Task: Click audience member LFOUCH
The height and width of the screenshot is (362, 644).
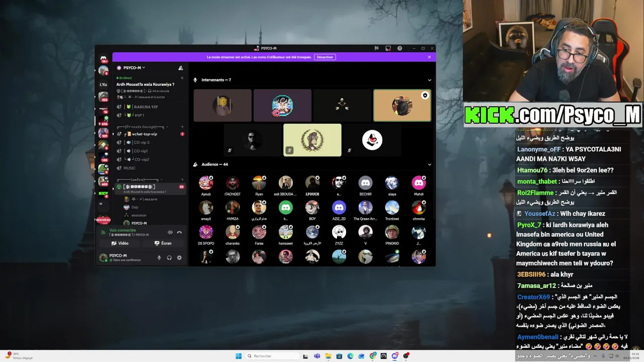Action: tap(312, 186)
